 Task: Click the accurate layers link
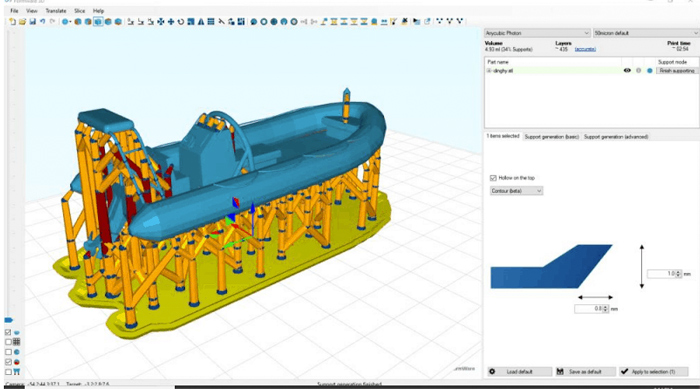tap(585, 49)
